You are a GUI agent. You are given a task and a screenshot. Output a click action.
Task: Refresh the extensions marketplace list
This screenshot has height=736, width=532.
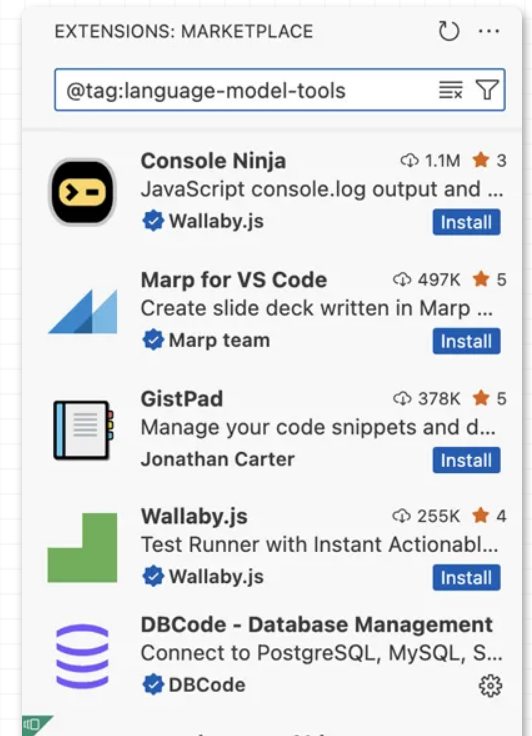[448, 31]
